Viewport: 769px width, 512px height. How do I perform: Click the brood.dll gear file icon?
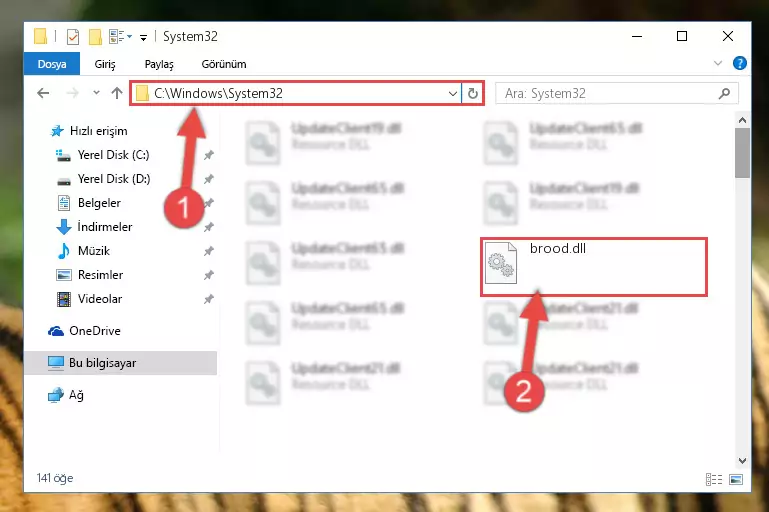[501, 263]
